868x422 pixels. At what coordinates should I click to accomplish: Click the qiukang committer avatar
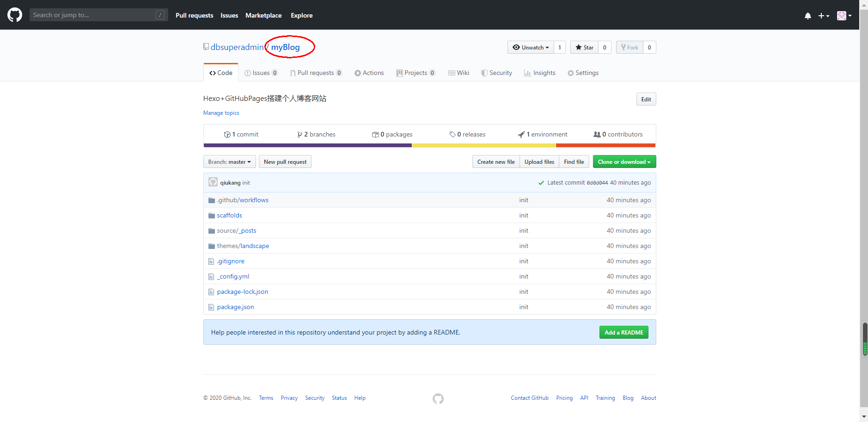coord(213,182)
